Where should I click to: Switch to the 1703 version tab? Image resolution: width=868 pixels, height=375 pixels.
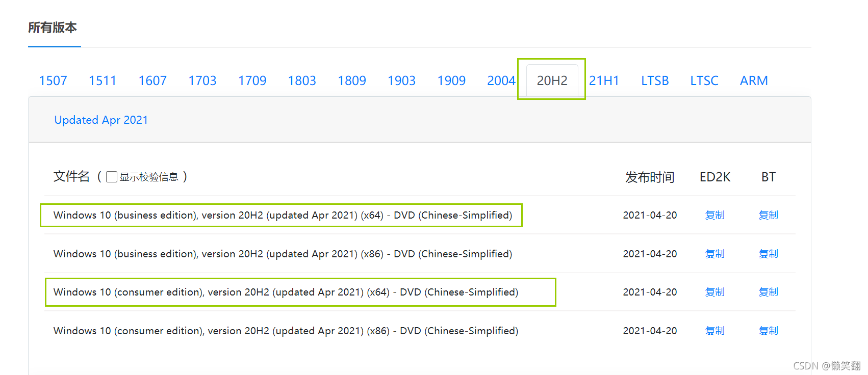point(202,81)
